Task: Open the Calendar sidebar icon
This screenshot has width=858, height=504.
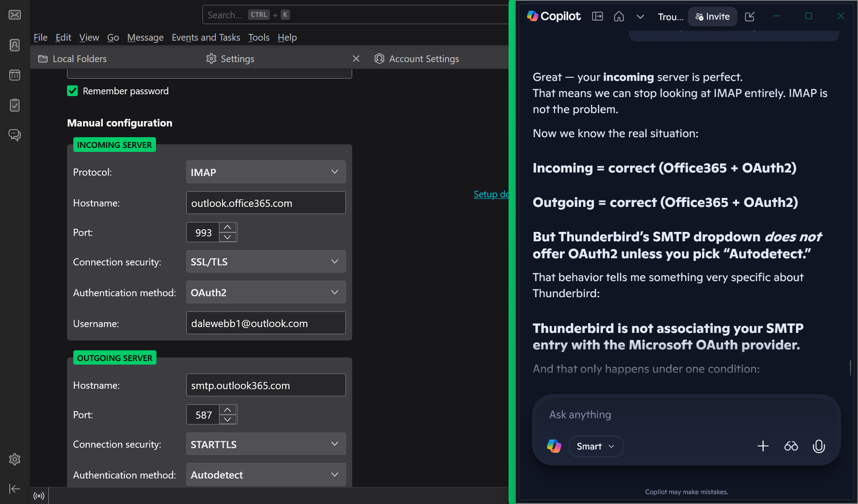Action: pos(15,75)
